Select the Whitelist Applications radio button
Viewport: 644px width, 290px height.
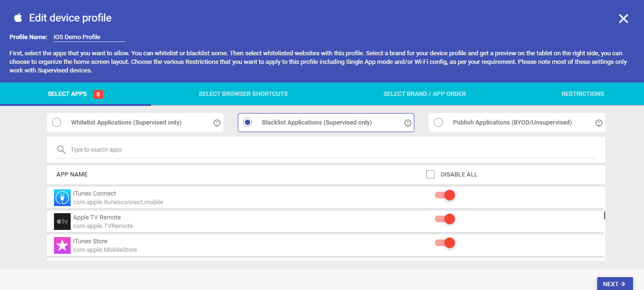point(56,122)
